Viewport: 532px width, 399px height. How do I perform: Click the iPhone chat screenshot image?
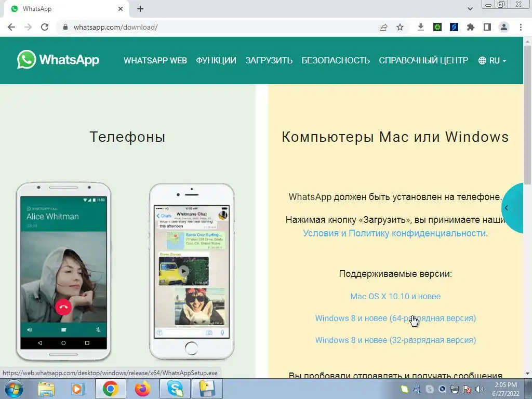[192, 271]
